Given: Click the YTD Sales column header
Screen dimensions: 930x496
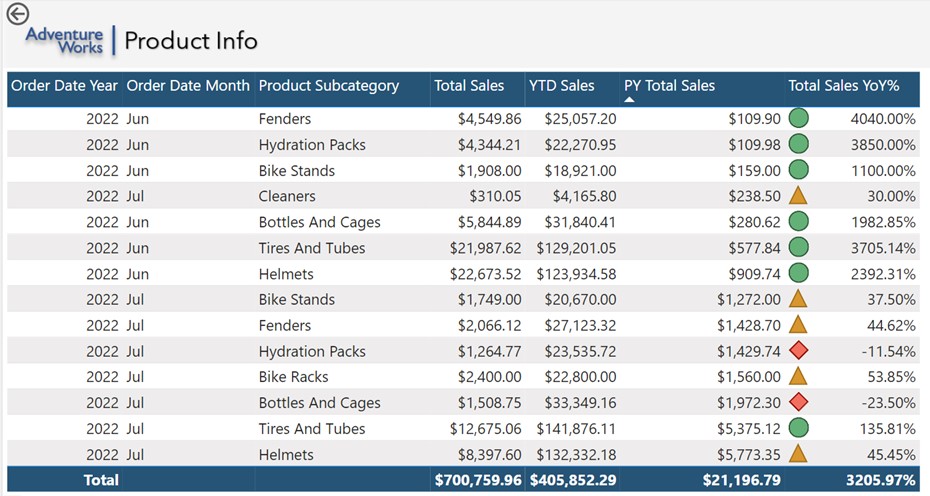Looking at the screenshot, I should pyautogui.click(x=561, y=86).
